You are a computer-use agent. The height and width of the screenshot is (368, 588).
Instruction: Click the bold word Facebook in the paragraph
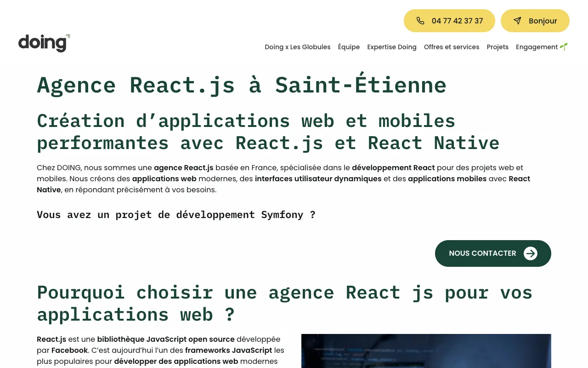tap(69, 351)
